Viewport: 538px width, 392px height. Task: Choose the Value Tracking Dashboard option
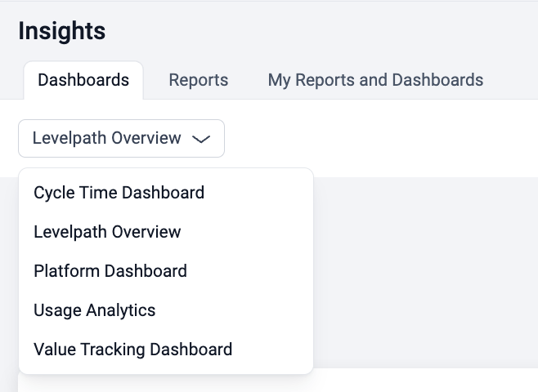pyautogui.click(x=132, y=350)
